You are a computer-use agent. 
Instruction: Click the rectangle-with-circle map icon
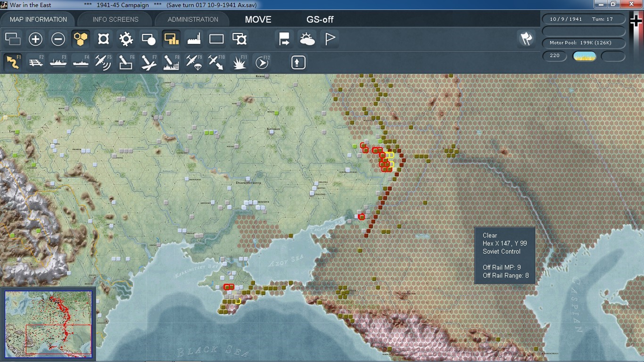pyautogui.click(x=149, y=39)
